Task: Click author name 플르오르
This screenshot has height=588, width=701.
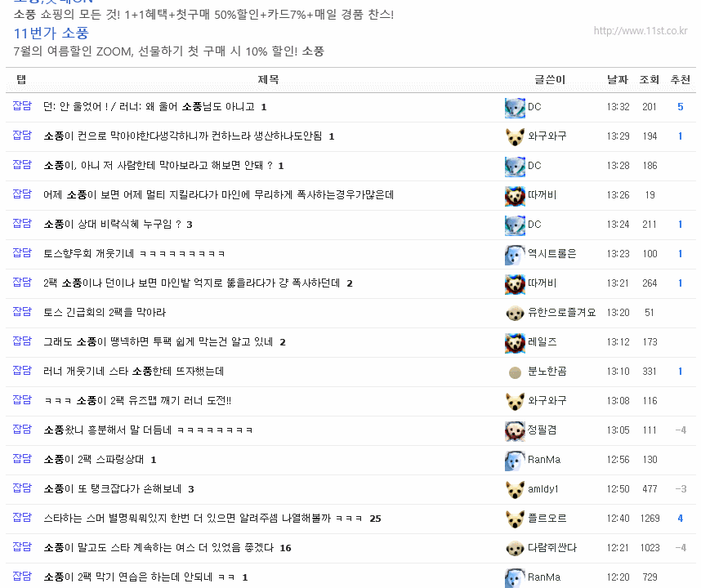Action: (547, 519)
